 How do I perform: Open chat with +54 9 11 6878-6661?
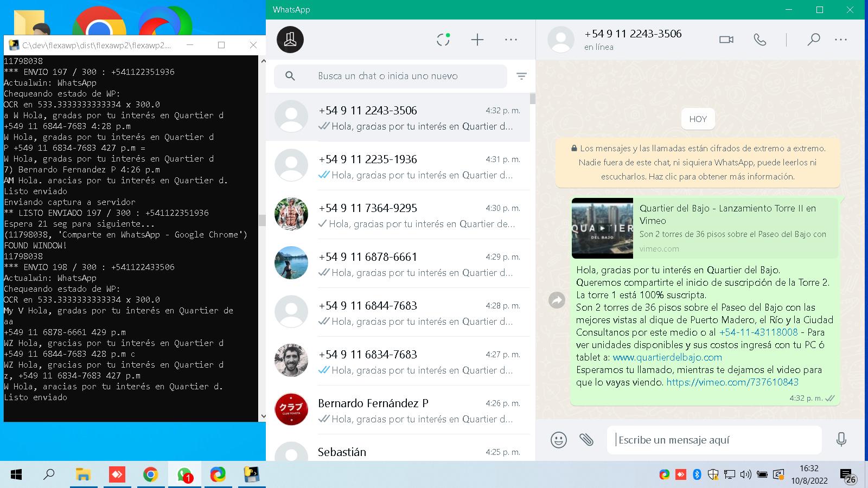click(x=398, y=264)
